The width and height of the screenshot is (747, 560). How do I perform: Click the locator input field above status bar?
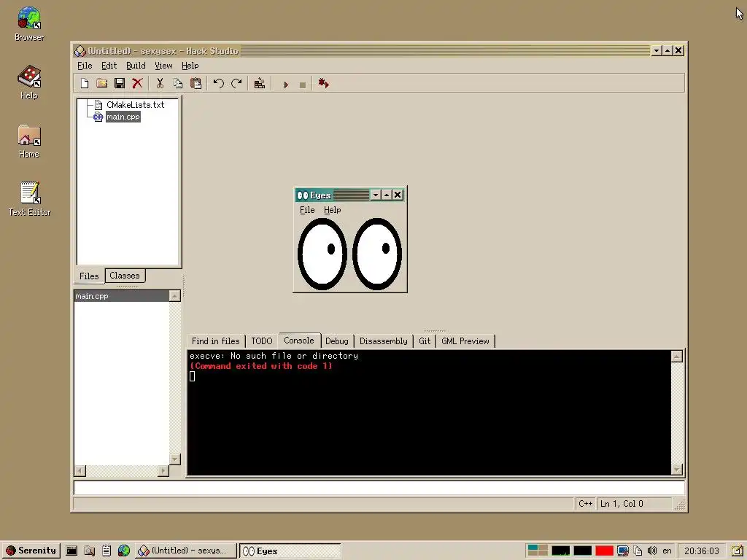(x=379, y=488)
